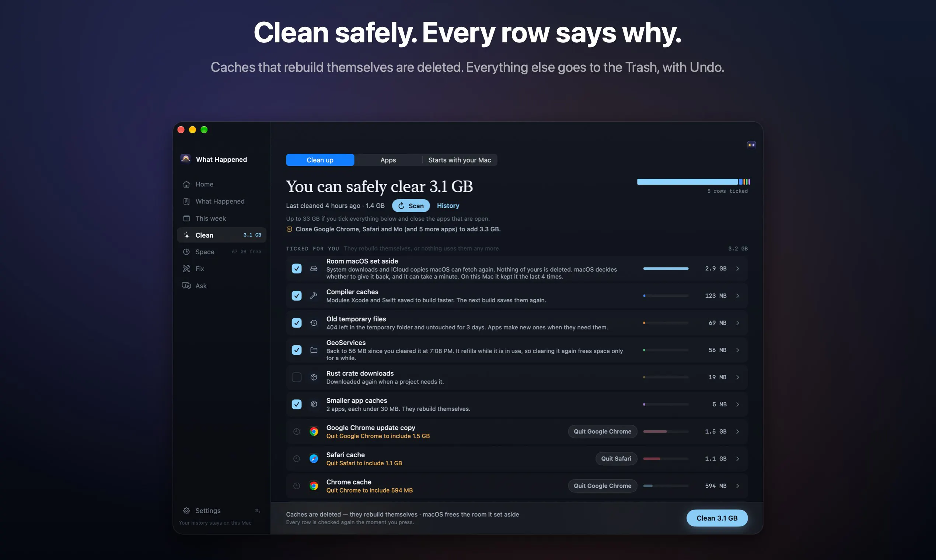Select This week in sidebar
Screen dimensions: 936x560
(221, 218)
